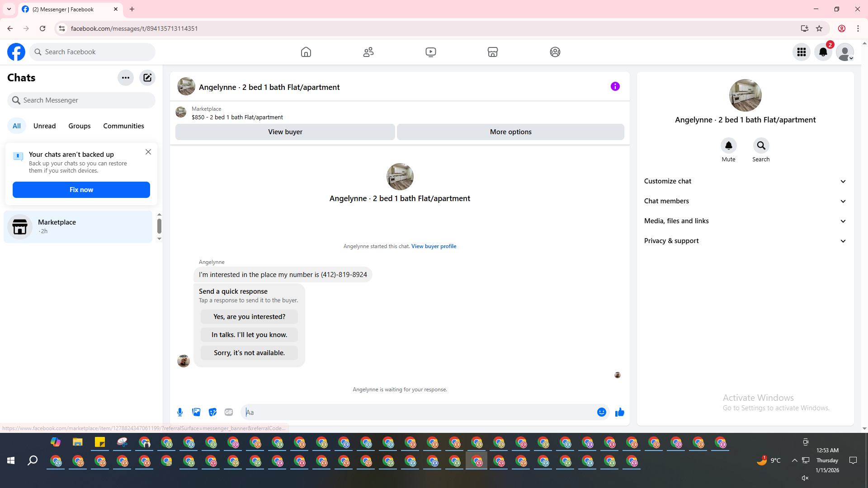Compose a new message with pencil icon

(147, 78)
